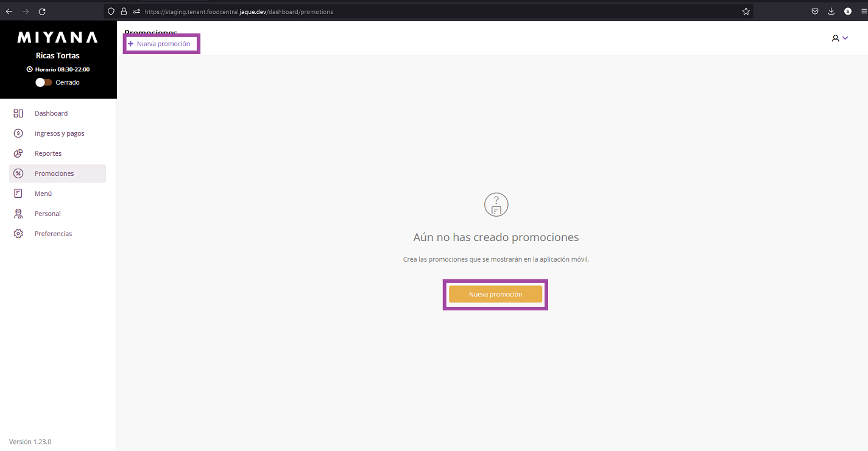This screenshot has height=451, width=868.
Task: Open browser downloads arrow icon
Action: coord(831,12)
